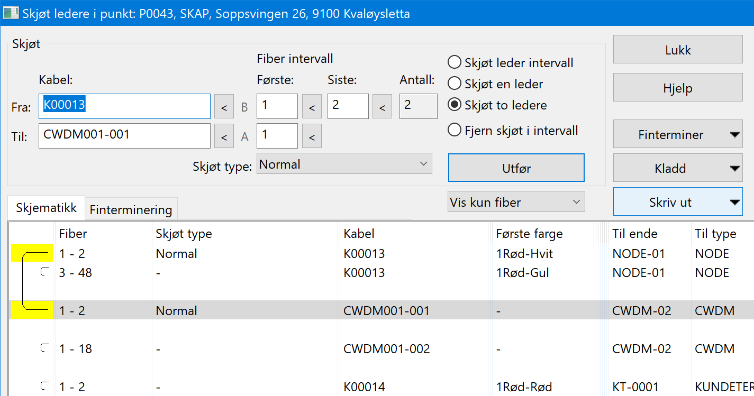Click the '<' picker beside Til cable field

(224, 136)
